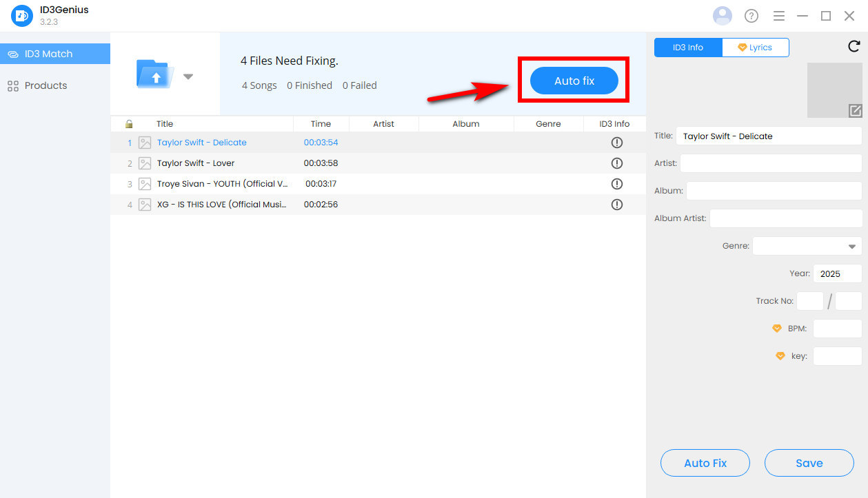Select the Taylor Swift - Delicate row
Image resolution: width=868 pixels, height=498 pixels.
click(378, 143)
